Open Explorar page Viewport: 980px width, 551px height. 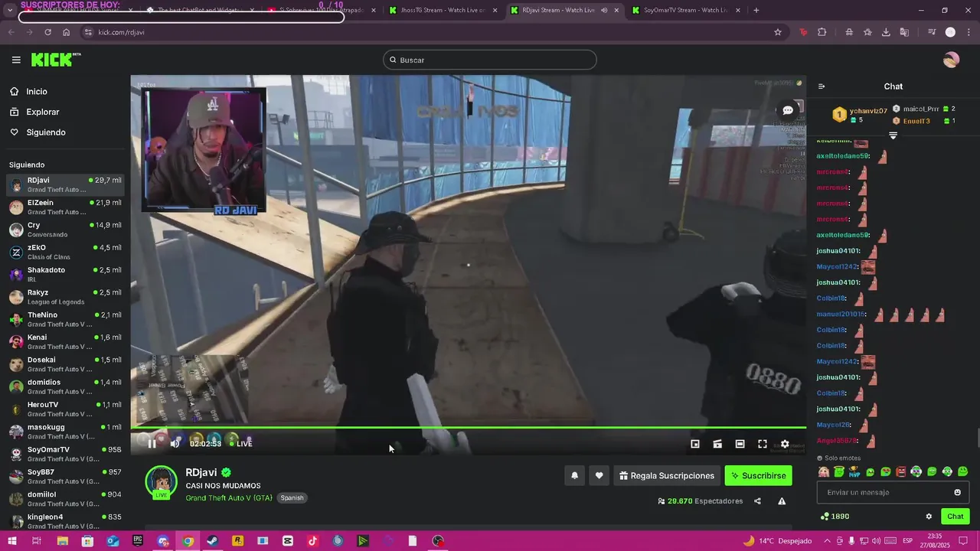pos(42,112)
